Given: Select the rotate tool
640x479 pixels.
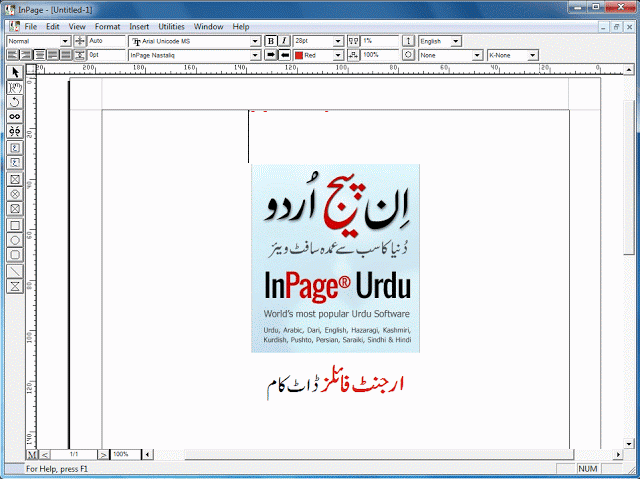Looking at the screenshot, I should click(x=15, y=102).
